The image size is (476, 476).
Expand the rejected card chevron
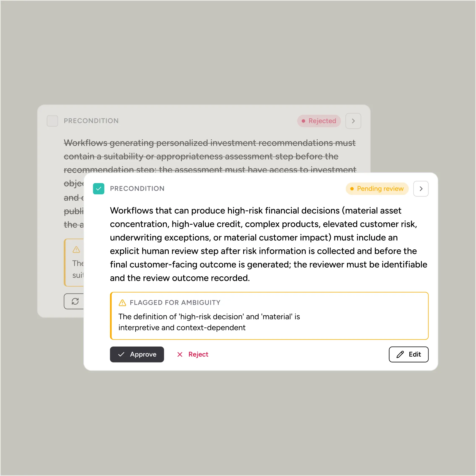click(353, 121)
